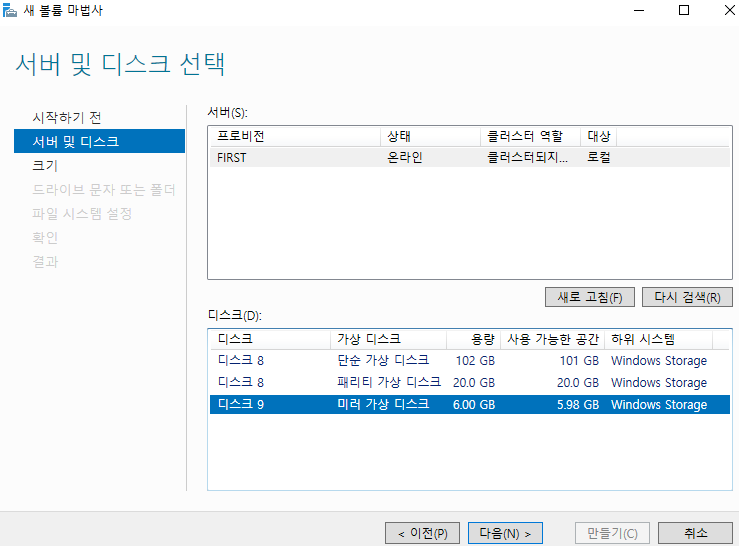The height and width of the screenshot is (546, 739).
Task: Select the 단순 가상 디스크 row
Action: [470, 361]
